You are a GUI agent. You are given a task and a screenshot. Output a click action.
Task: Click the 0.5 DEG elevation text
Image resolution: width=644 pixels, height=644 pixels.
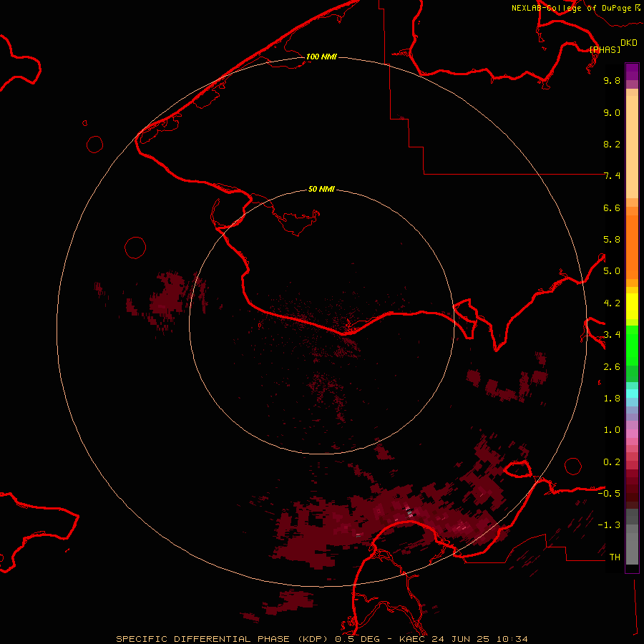tap(357, 639)
